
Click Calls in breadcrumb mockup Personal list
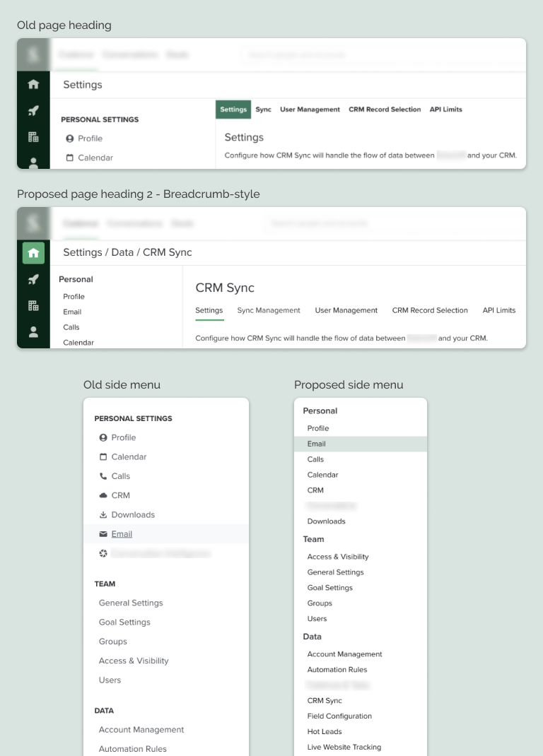(x=71, y=327)
